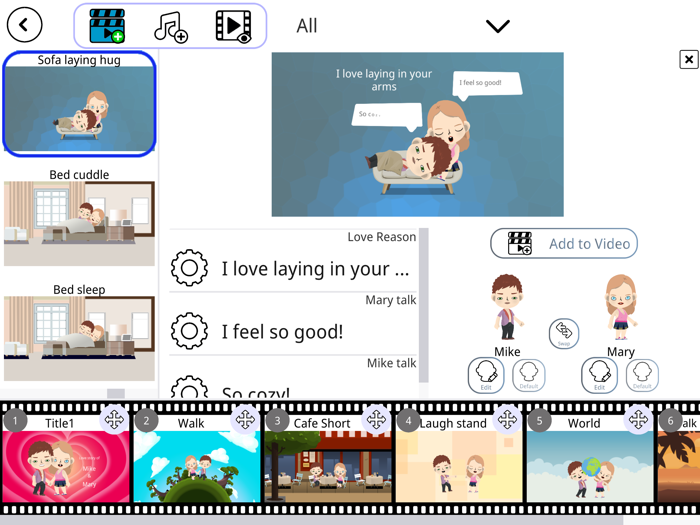The height and width of the screenshot is (525, 700).
Task: Click the large scene preview image
Action: pos(418,134)
